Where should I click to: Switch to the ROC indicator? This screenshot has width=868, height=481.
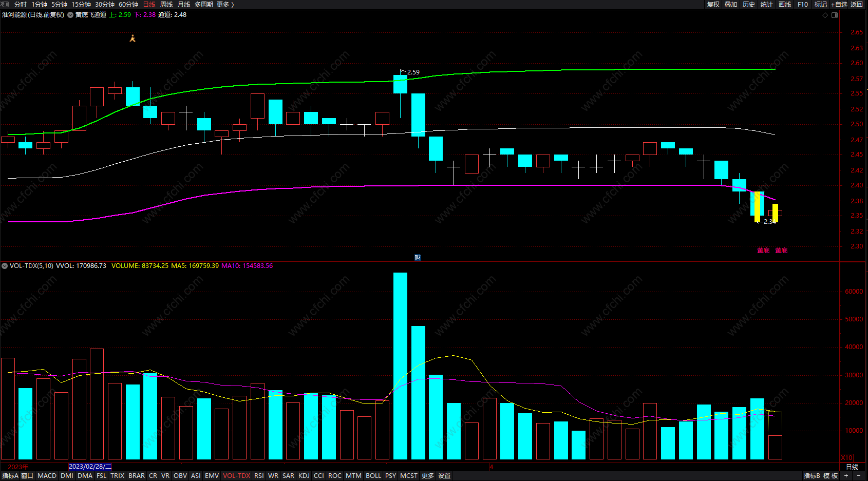pyautogui.click(x=335, y=476)
